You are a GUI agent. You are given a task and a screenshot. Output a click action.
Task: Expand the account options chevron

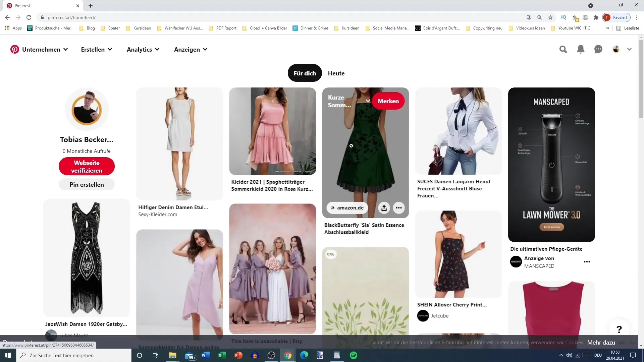(x=629, y=49)
